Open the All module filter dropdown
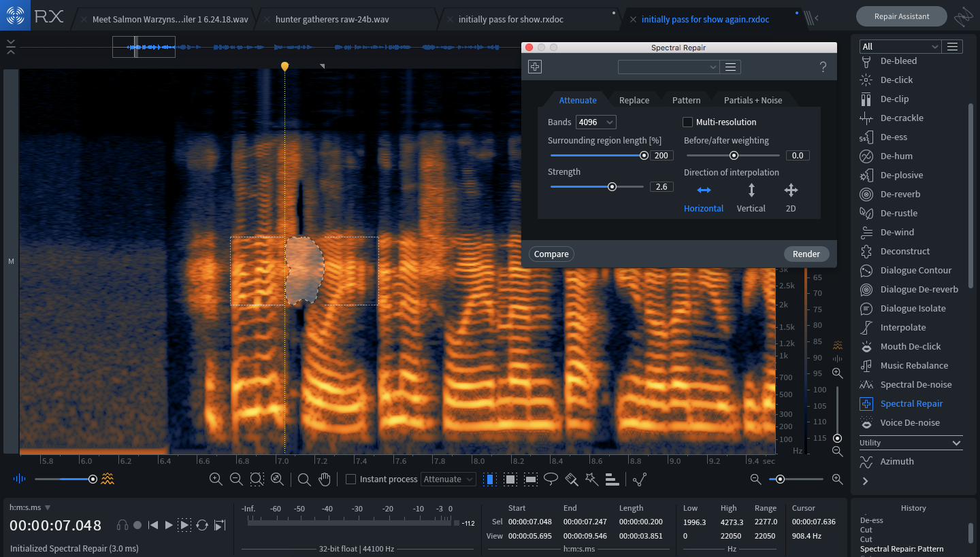The height and width of the screenshot is (557, 980). pos(900,46)
